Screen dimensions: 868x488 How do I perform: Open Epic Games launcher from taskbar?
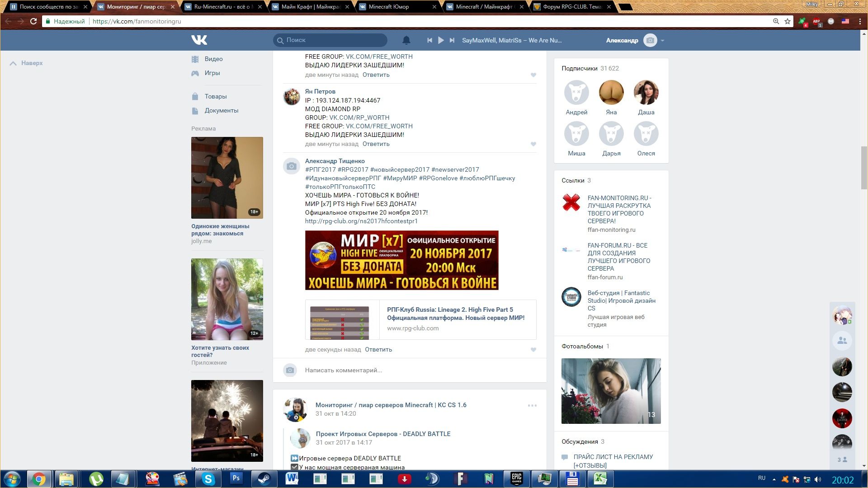coord(517,479)
